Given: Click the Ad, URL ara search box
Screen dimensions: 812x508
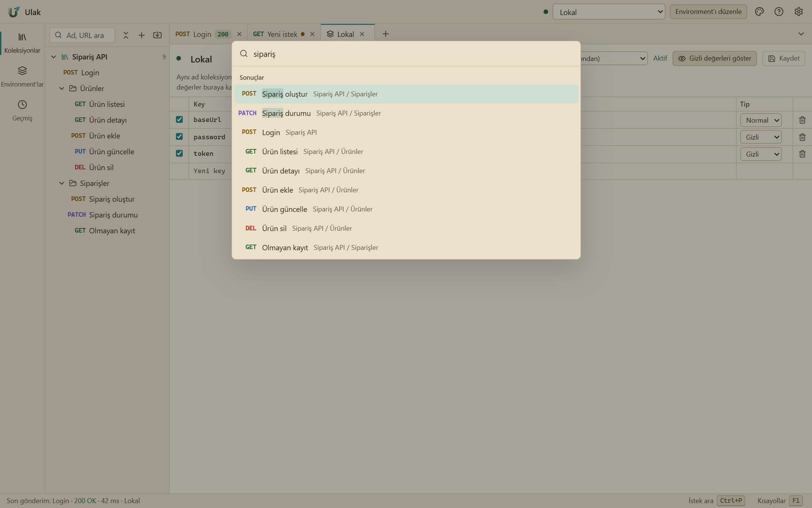Looking at the screenshot, I should (82, 35).
